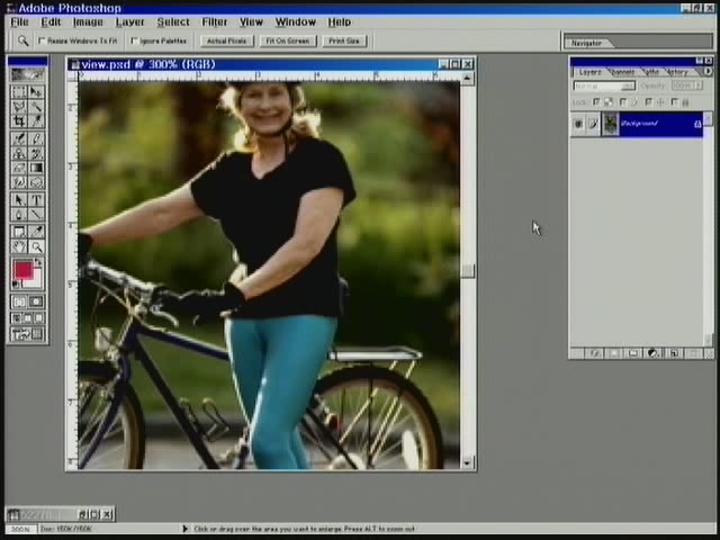Open the foreground color red swatch

point(22,270)
